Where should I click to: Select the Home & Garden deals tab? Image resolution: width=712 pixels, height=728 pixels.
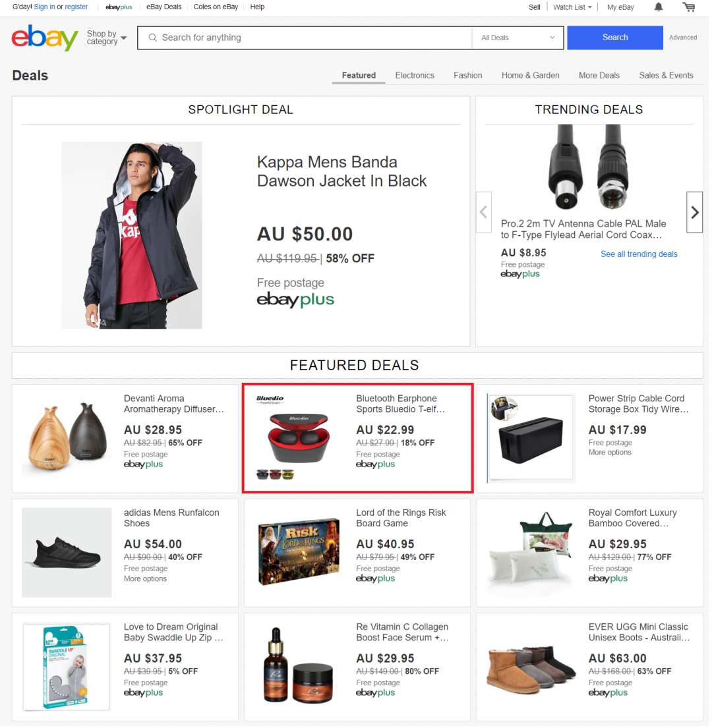[x=530, y=75]
